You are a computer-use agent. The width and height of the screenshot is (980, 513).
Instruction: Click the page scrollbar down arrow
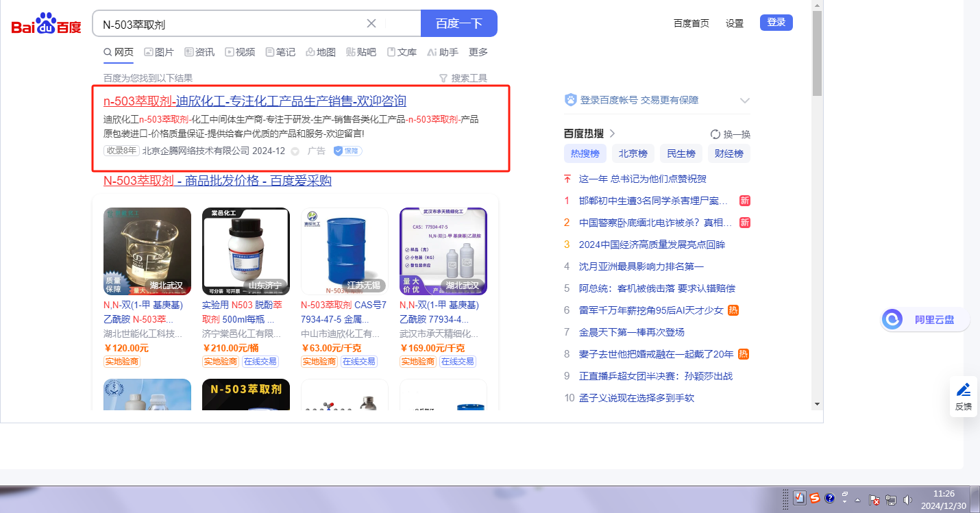point(817,404)
